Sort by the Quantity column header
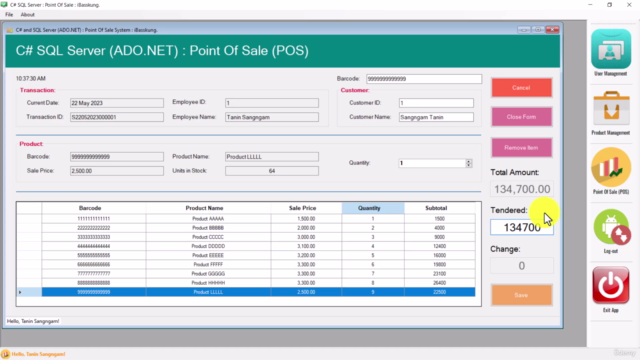 click(373, 208)
